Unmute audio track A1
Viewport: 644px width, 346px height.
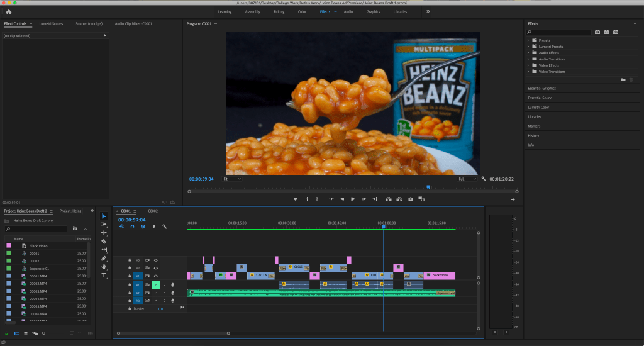tap(155, 285)
